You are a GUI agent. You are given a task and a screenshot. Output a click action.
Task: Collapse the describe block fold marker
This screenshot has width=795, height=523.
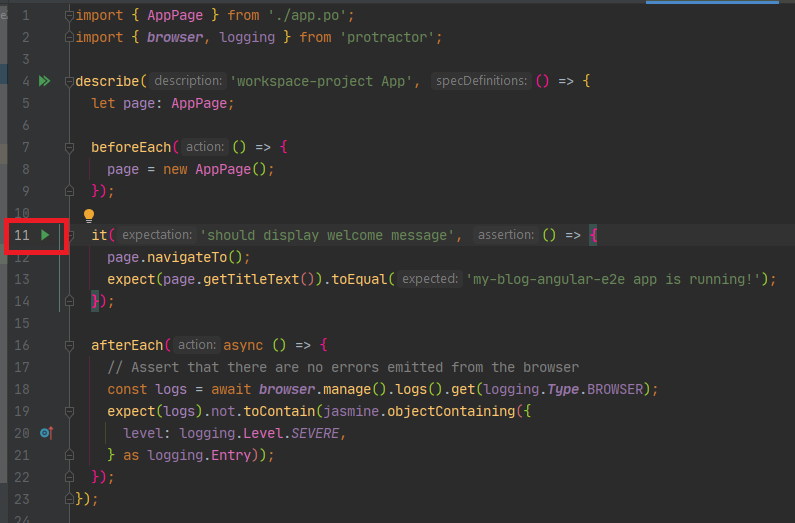pyautogui.click(x=69, y=82)
